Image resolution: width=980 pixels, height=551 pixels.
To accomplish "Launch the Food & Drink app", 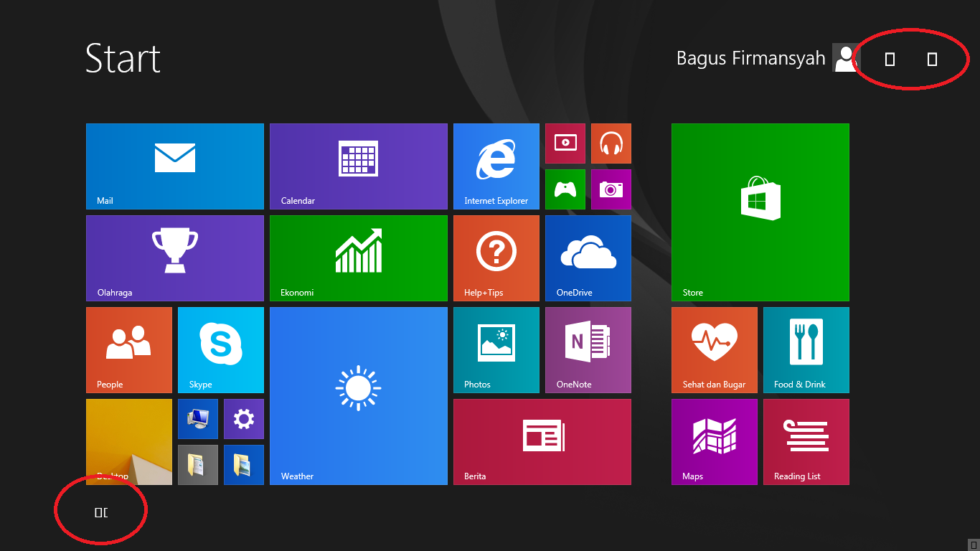I will tap(806, 350).
